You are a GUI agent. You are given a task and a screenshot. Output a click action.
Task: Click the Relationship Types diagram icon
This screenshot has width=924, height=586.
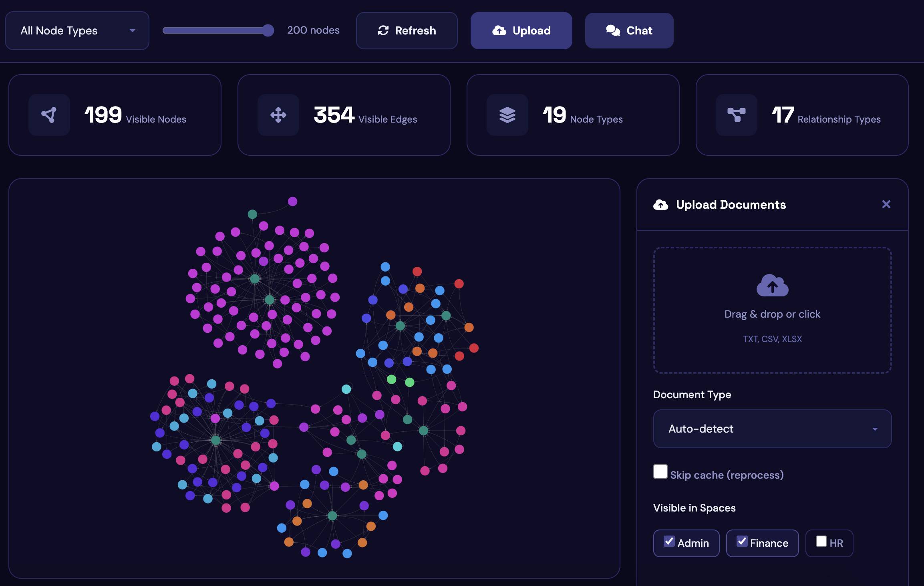pos(736,115)
